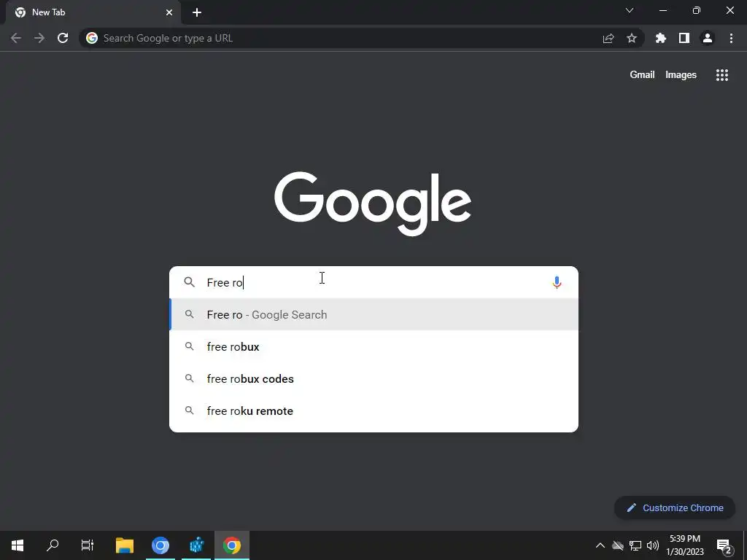This screenshot has width=747, height=560.
Task: Open the Windows Start menu
Action: (18, 545)
